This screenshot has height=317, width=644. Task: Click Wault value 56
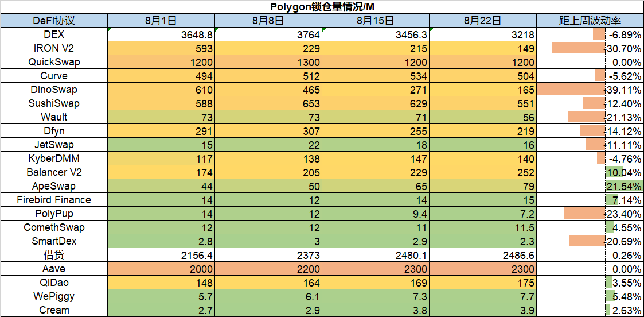click(x=483, y=117)
